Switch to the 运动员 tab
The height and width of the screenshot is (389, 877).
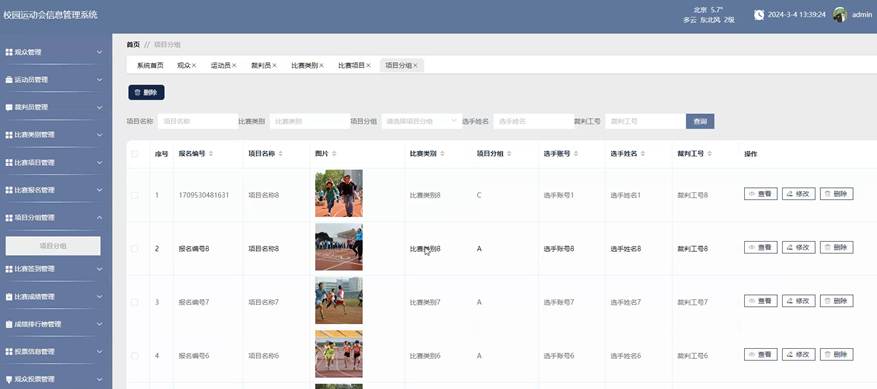[220, 65]
